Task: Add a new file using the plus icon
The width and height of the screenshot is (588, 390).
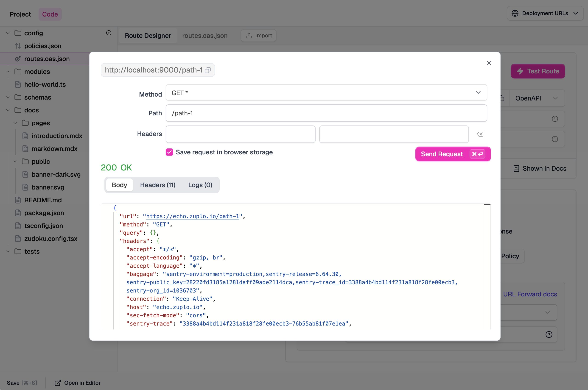Action: 109,33
